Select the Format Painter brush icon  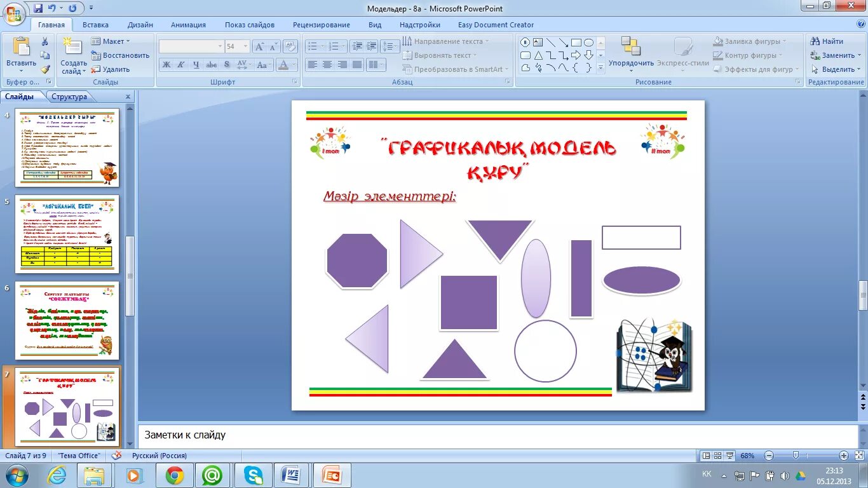click(45, 69)
